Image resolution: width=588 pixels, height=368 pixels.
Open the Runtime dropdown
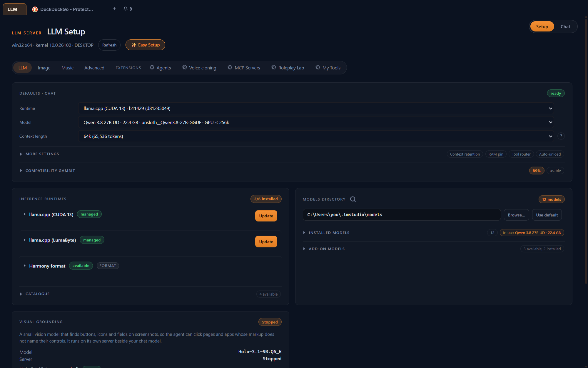coord(316,108)
